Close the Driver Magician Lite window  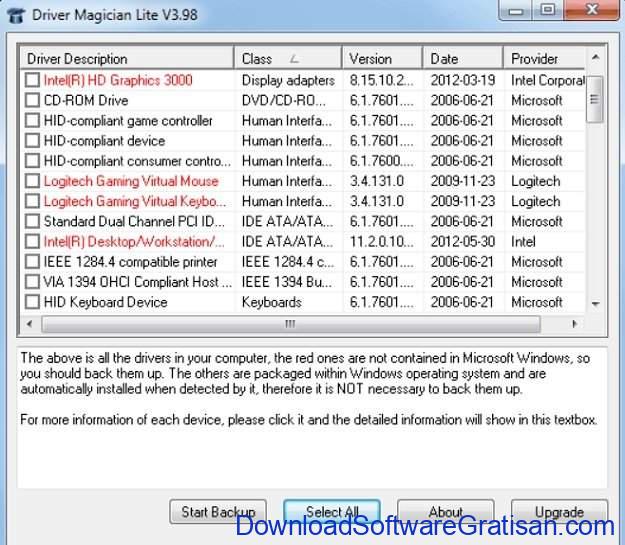point(592,10)
